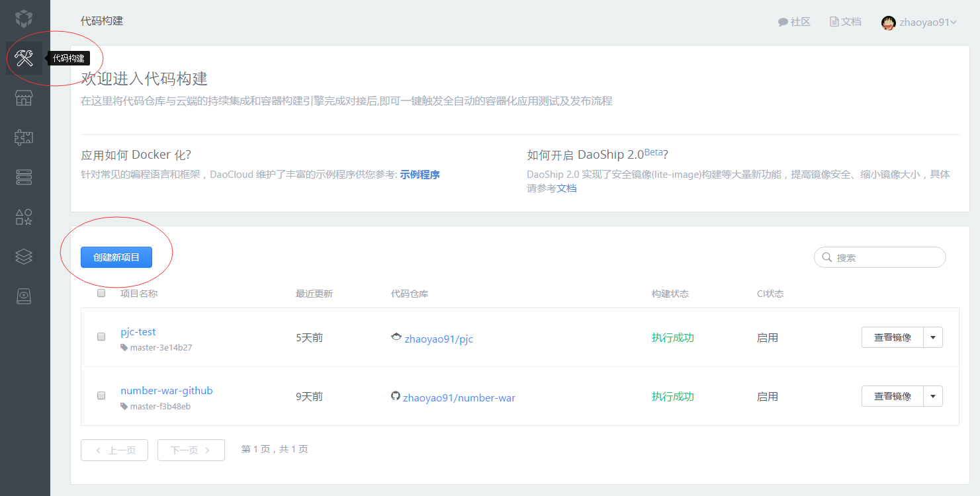Click the master-3e14b27 tag text
Image resolution: width=980 pixels, height=496 pixels.
(161, 347)
